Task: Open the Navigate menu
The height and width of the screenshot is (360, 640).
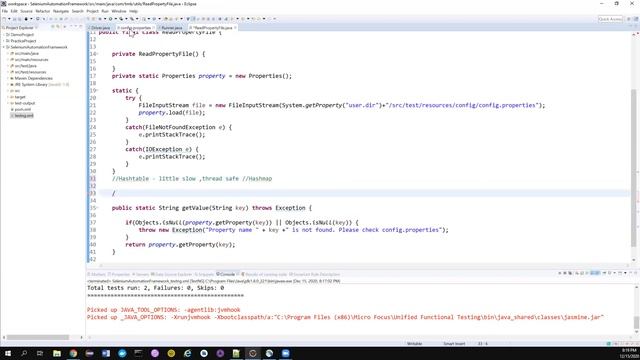Action: (x=61, y=11)
